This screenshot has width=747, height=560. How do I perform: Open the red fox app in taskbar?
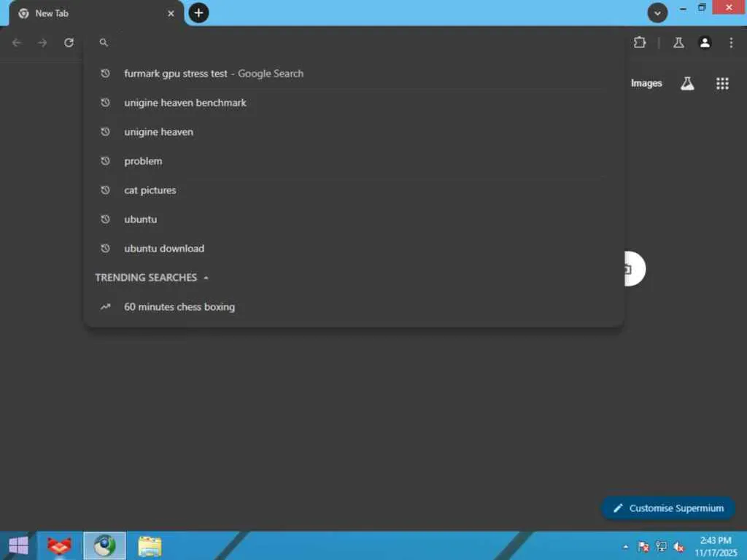[59, 545]
